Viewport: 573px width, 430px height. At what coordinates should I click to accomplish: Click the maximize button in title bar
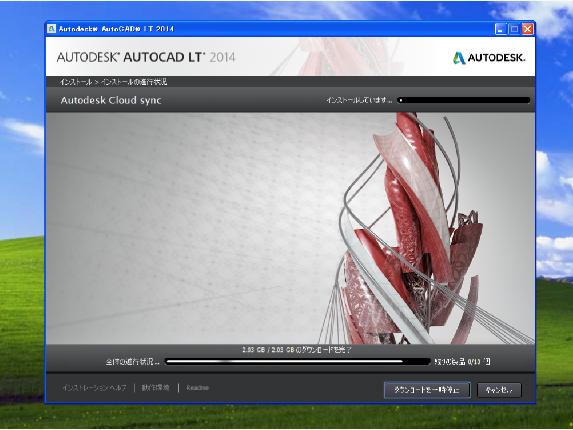(x=514, y=29)
